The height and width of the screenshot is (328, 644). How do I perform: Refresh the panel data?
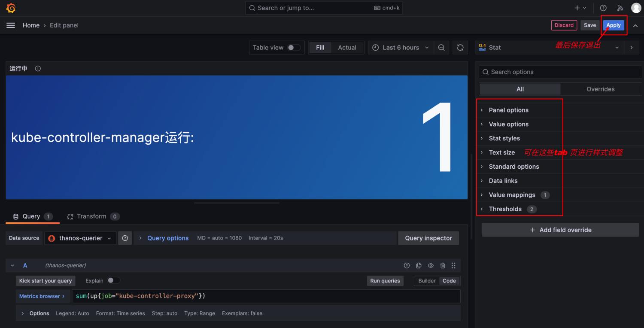tap(460, 48)
